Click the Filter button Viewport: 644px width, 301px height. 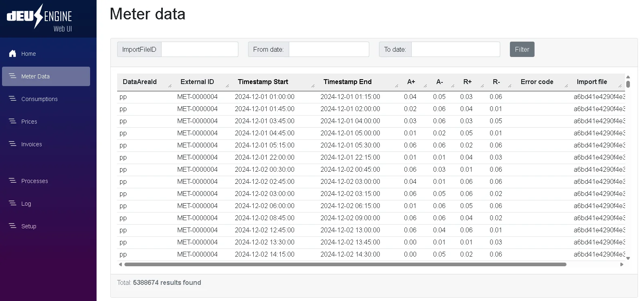click(x=522, y=49)
